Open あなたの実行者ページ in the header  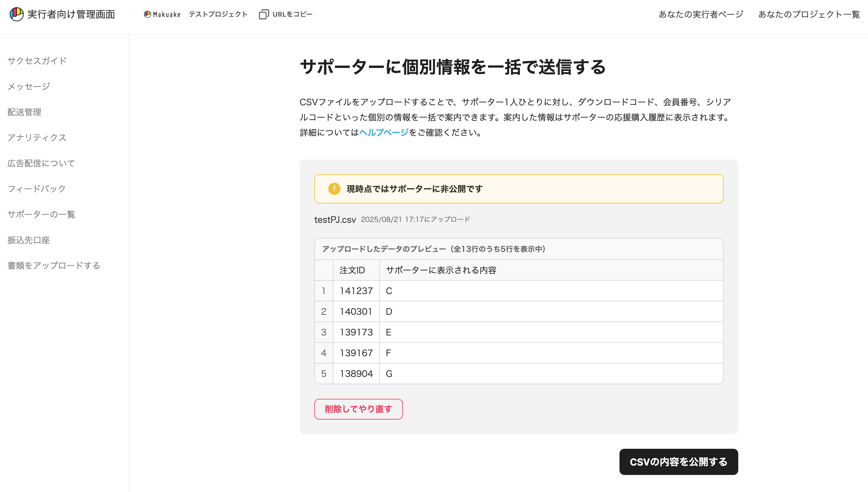(701, 14)
